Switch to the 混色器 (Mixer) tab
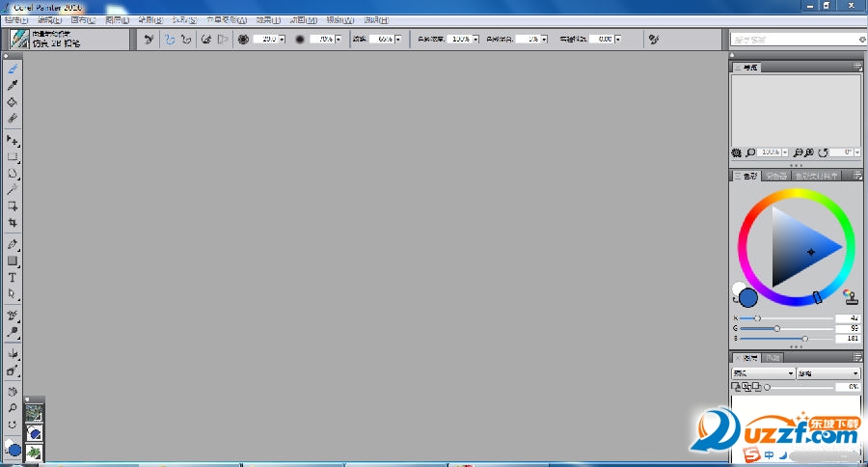868x467 pixels. coord(776,176)
